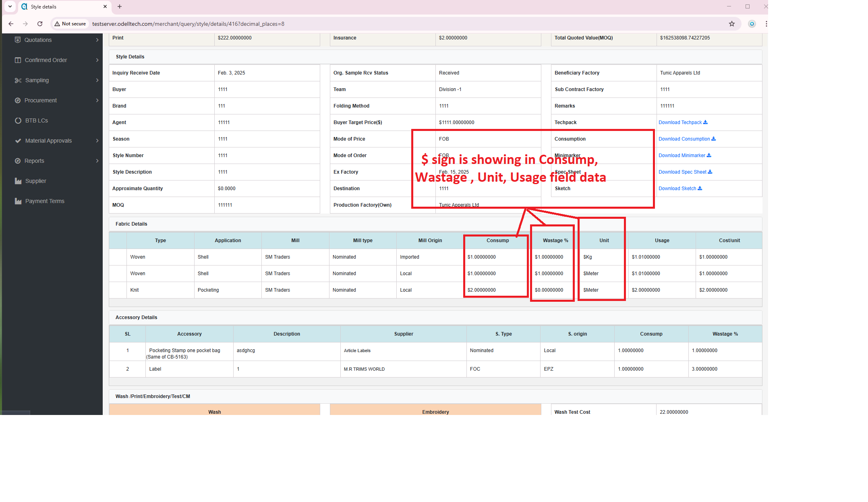Open the Confirmed Order menu item
Screen dimensions: 868x502
tap(52, 60)
